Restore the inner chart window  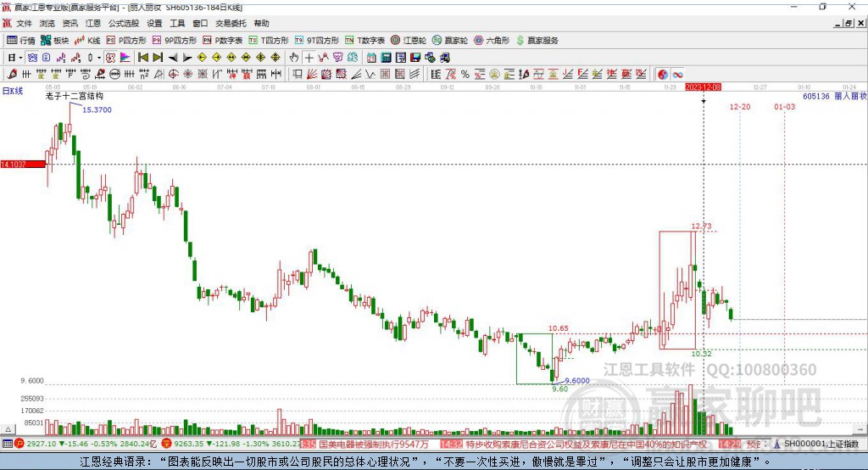(x=849, y=23)
